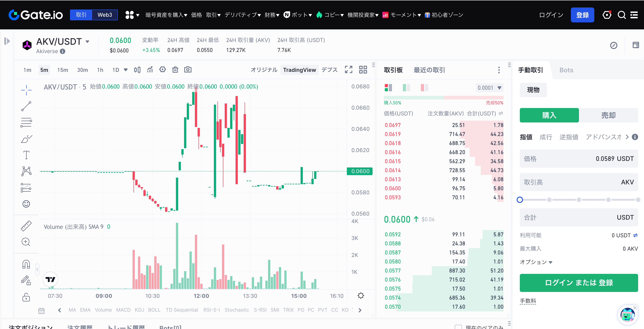Viewport: 644px width, 329px height.
Task: Select the trend line drawing tool
Action: click(x=26, y=106)
